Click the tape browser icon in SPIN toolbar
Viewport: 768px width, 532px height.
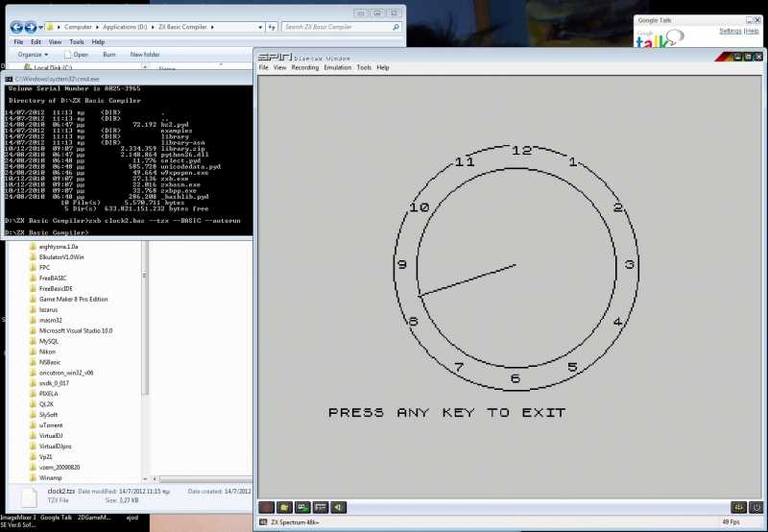click(302, 507)
